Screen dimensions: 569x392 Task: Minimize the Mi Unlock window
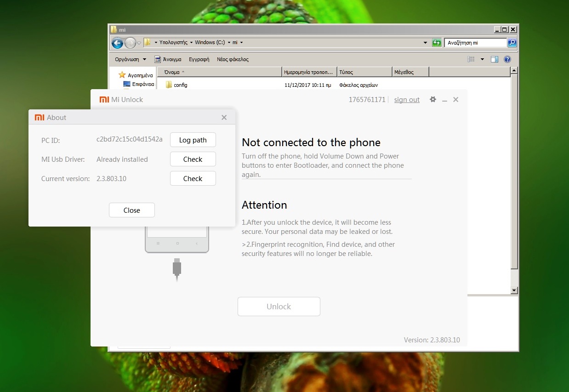pos(444,100)
